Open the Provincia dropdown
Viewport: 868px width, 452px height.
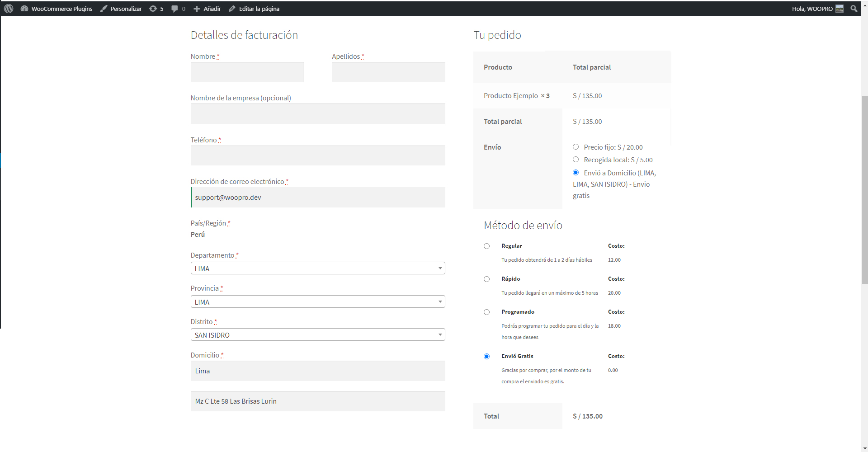point(317,302)
